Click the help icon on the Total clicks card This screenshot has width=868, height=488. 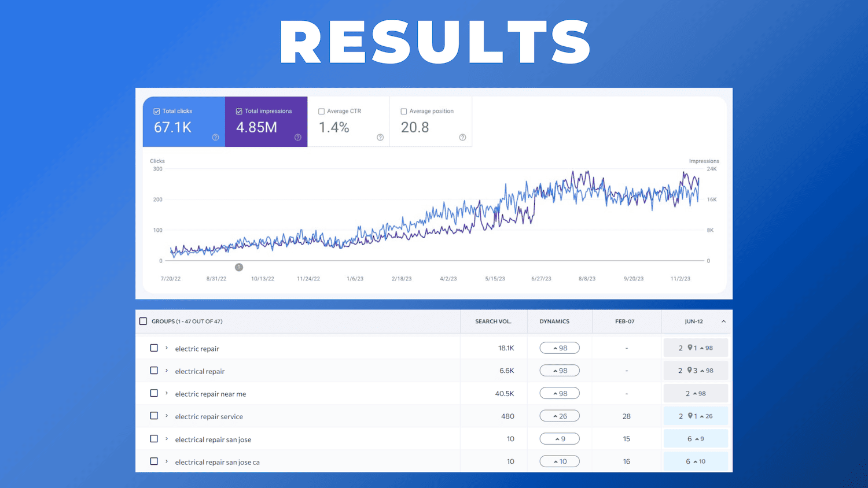click(x=215, y=137)
